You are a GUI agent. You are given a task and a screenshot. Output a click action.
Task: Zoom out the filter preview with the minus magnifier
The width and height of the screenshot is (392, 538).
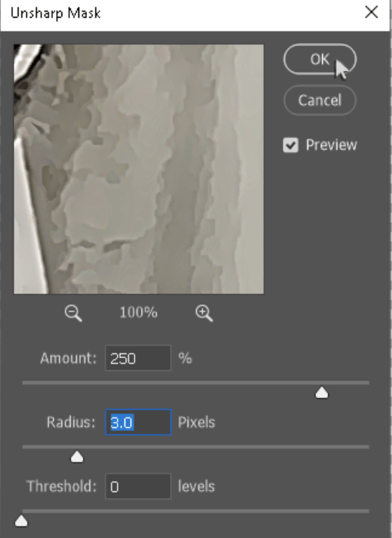coord(73,314)
